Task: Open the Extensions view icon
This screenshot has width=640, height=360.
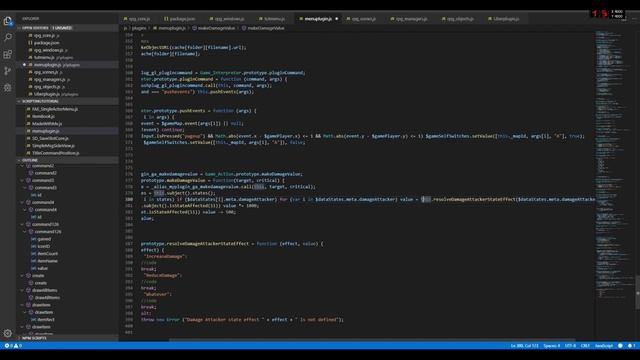Action: (7, 54)
